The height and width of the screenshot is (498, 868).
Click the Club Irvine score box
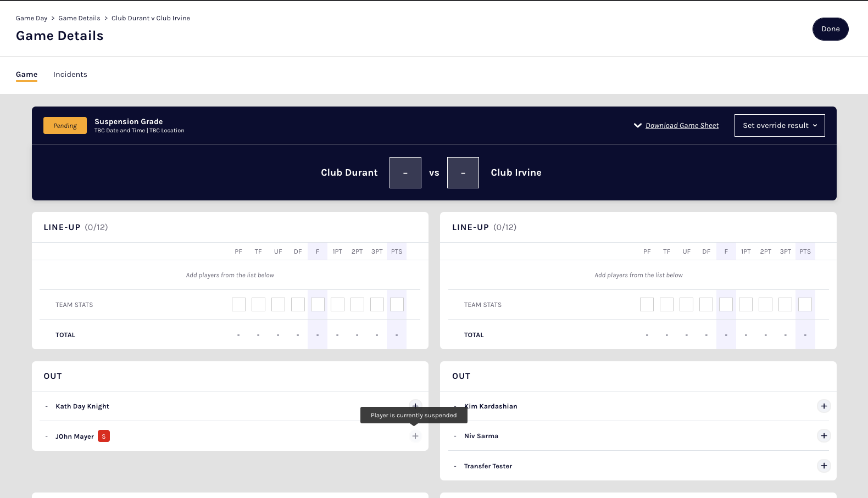tap(463, 173)
